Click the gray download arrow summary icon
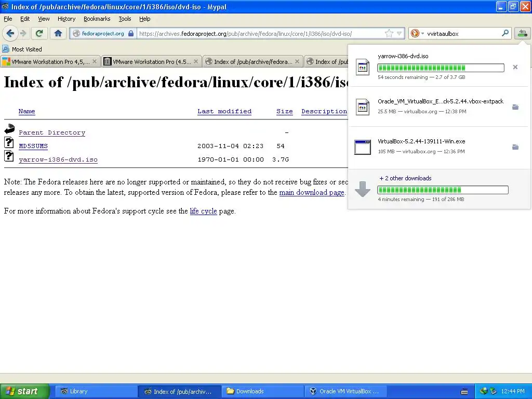This screenshot has height=399, width=532. [x=362, y=189]
